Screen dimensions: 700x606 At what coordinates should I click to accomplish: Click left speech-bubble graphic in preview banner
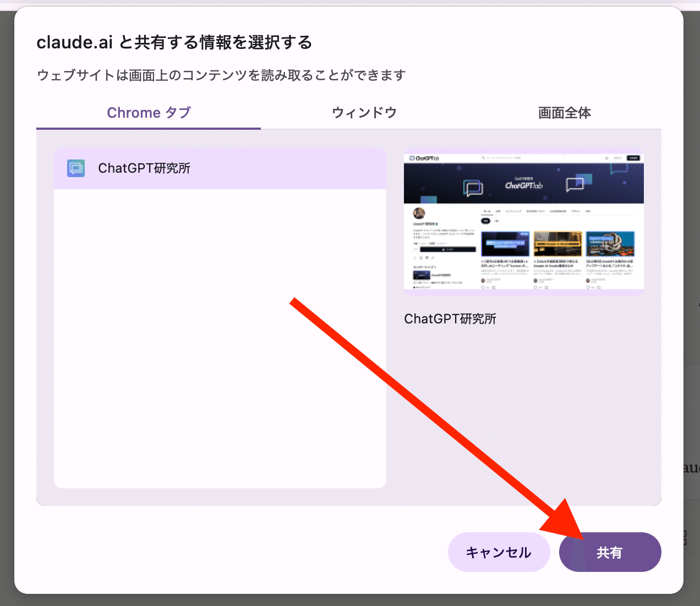click(x=473, y=188)
